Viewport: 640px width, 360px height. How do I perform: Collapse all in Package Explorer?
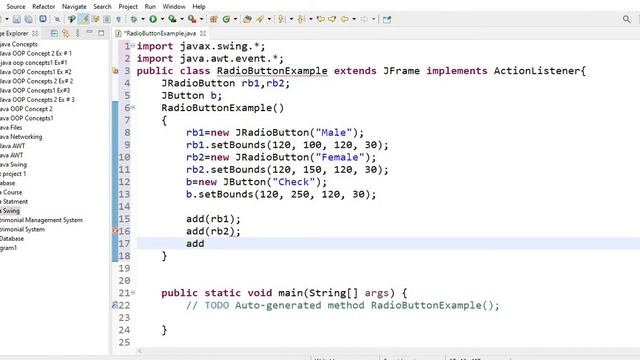click(54, 33)
